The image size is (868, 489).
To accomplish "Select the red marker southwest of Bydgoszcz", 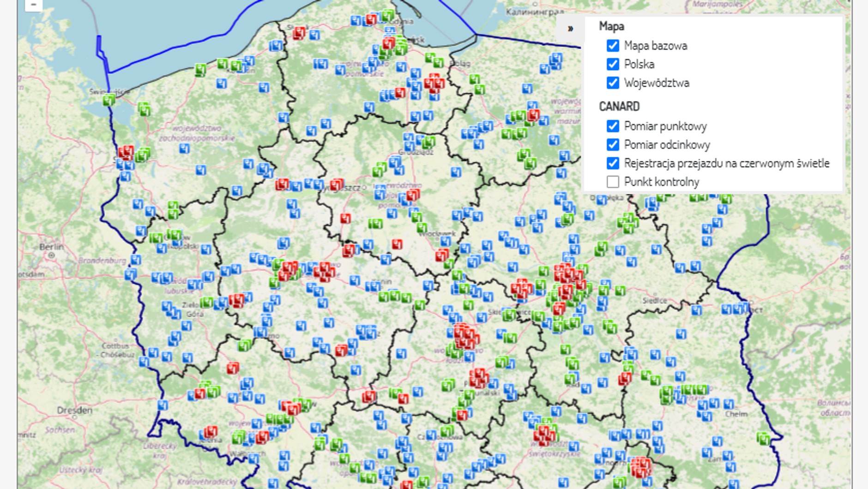I will (x=345, y=218).
